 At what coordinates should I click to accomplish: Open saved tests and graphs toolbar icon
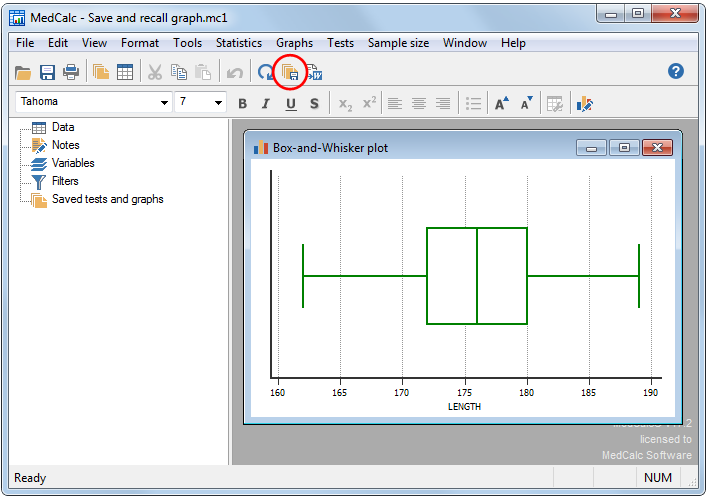click(101, 72)
